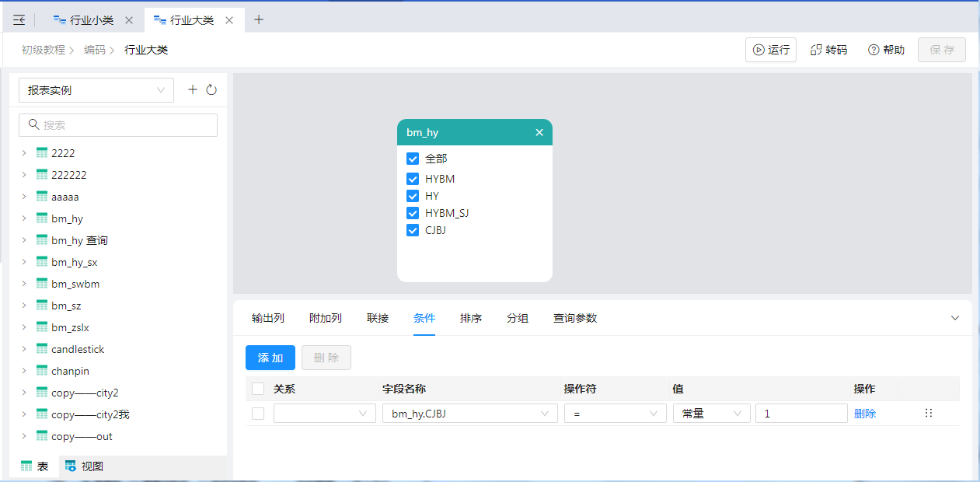Viewport: 980px width, 482px height.
Task: Open the 报表实例 dropdown
Action: click(x=96, y=90)
